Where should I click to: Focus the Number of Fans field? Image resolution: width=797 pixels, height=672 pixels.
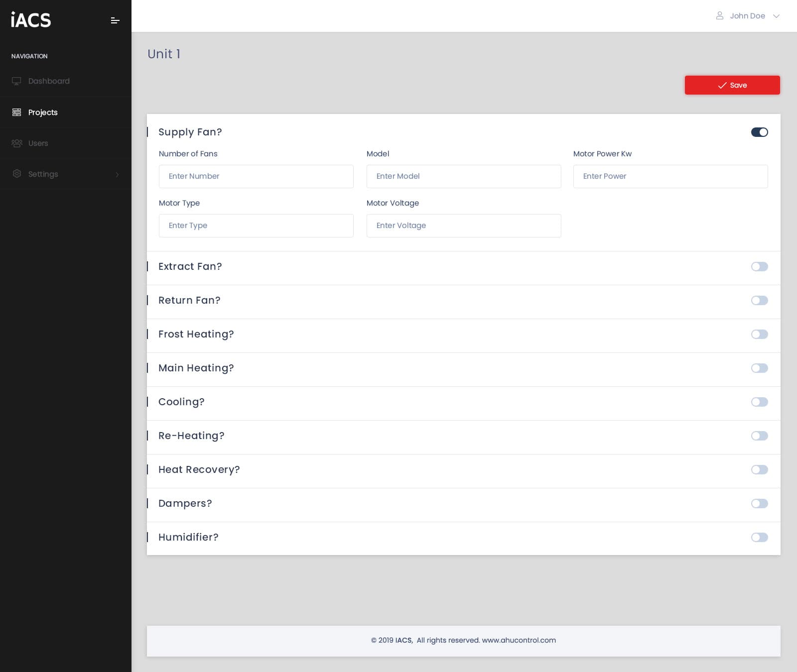coord(256,176)
